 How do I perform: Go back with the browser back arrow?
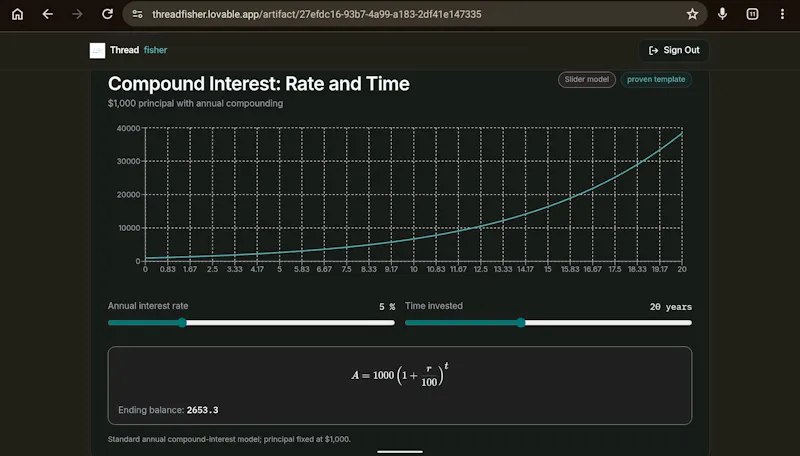(x=47, y=14)
